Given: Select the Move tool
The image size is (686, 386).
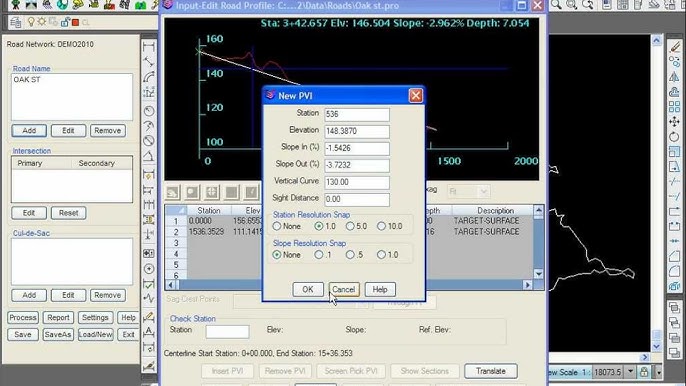Looking at the screenshot, I should [674, 121].
